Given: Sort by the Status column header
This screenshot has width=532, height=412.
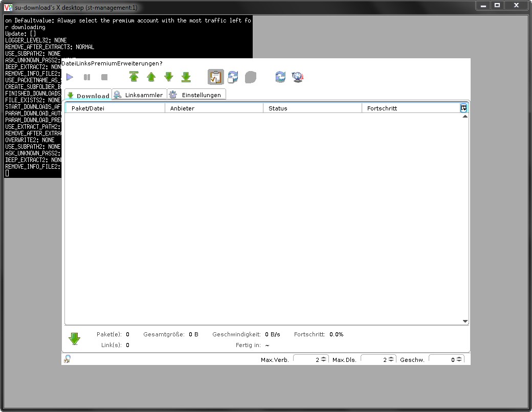Looking at the screenshot, I should pyautogui.click(x=312, y=108).
